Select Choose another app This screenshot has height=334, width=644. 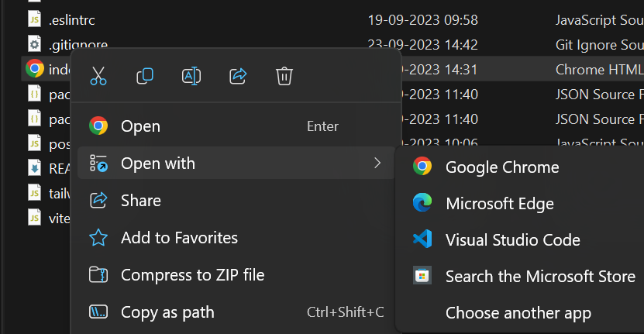coord(518,313)
